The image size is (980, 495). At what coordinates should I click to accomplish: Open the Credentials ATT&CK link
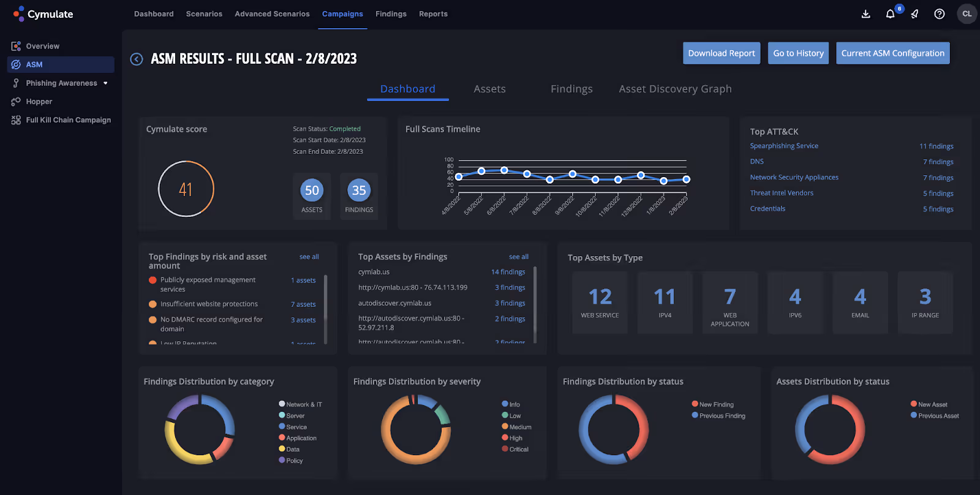[767, 209]
